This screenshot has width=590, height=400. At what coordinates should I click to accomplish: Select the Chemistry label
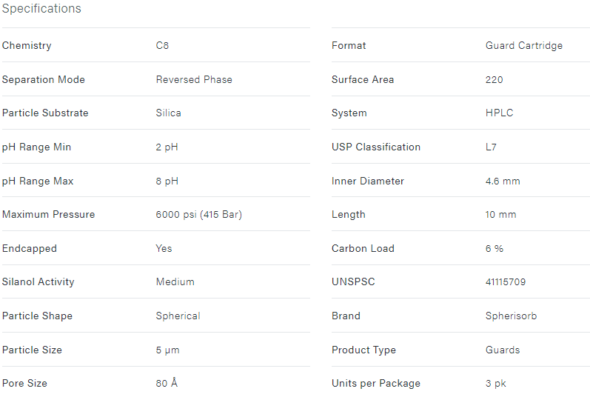coord(27,46)
